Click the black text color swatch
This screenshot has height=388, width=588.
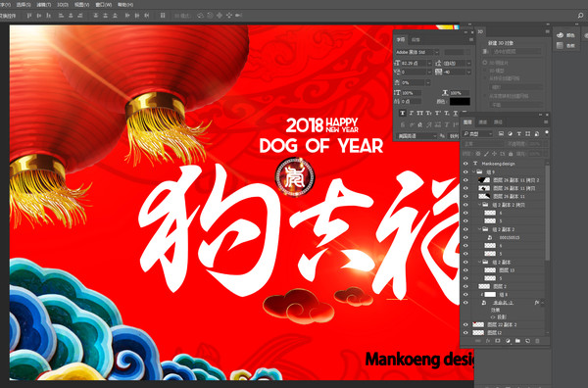click(460, 101)
